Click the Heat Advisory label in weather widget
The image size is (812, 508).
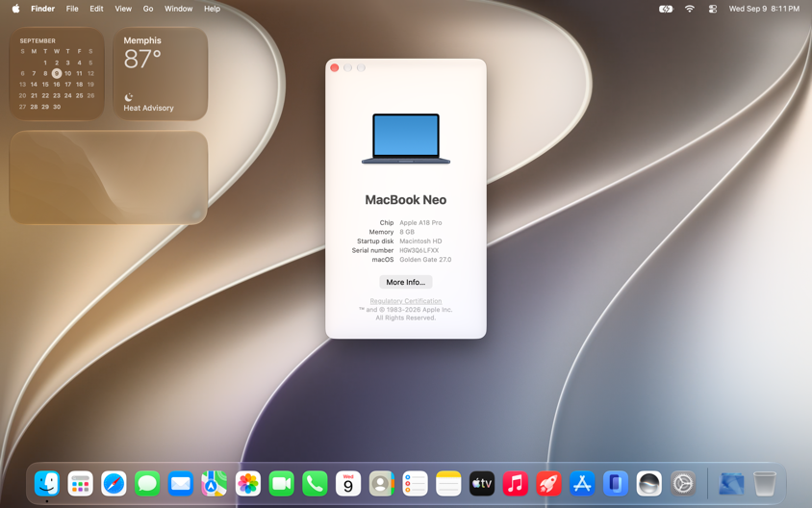(148, 108)
